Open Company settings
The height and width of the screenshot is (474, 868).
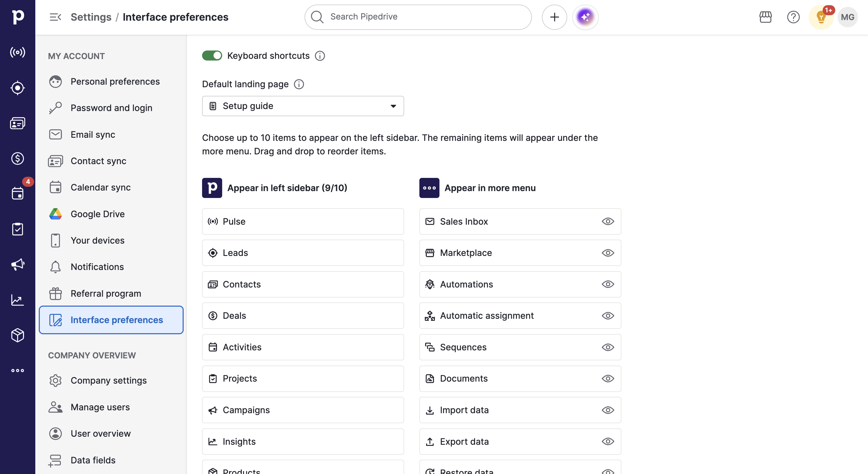111,380
